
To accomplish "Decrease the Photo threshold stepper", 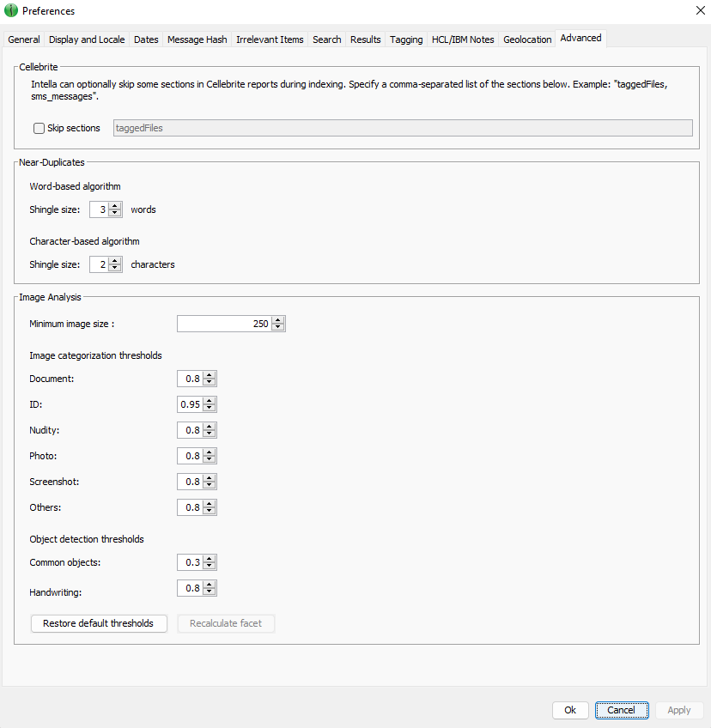I will pos(210,459).
